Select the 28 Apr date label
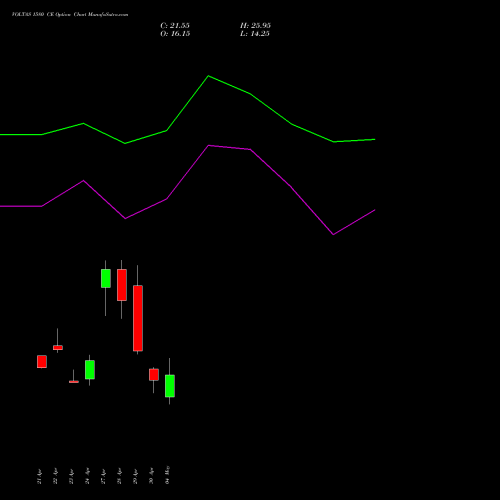Image resolution: width=500 pixels, height=500 pixels. click(x=119, y=476)
